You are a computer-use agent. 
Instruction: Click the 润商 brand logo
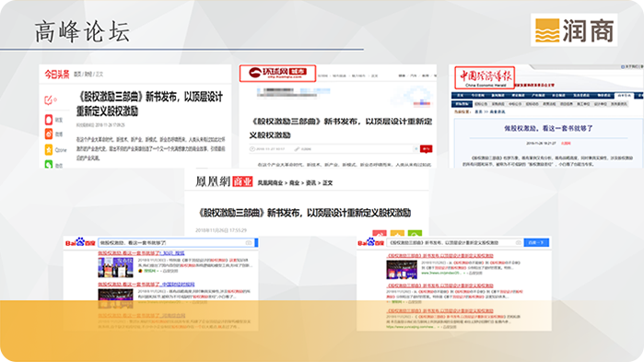click(x=574, y=30)
